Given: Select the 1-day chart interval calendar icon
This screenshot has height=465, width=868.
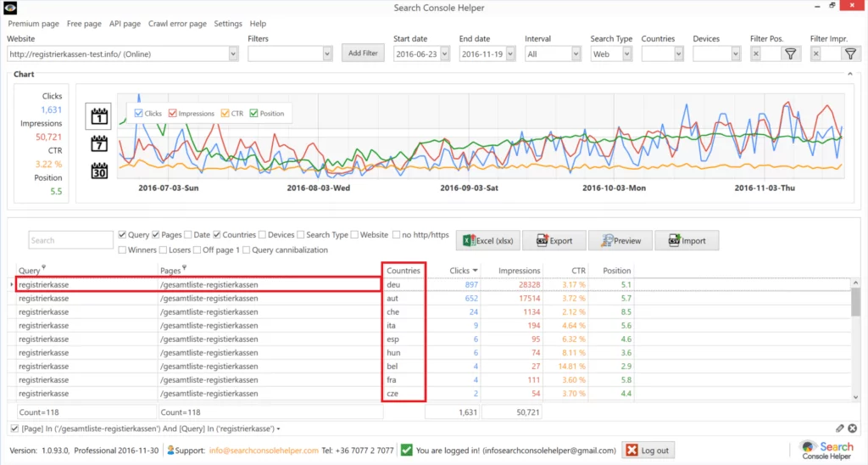Looking at the screenshot, I should [99, 116].
